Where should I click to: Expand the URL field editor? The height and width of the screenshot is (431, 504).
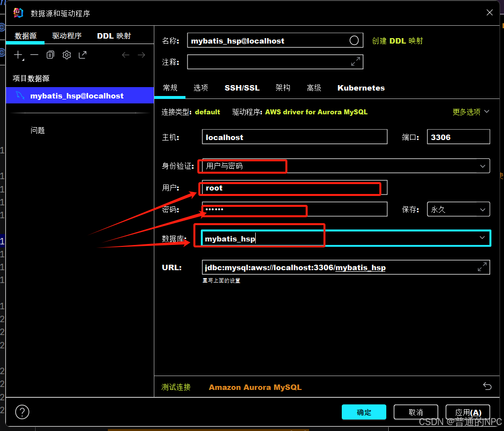pos(482,267)
